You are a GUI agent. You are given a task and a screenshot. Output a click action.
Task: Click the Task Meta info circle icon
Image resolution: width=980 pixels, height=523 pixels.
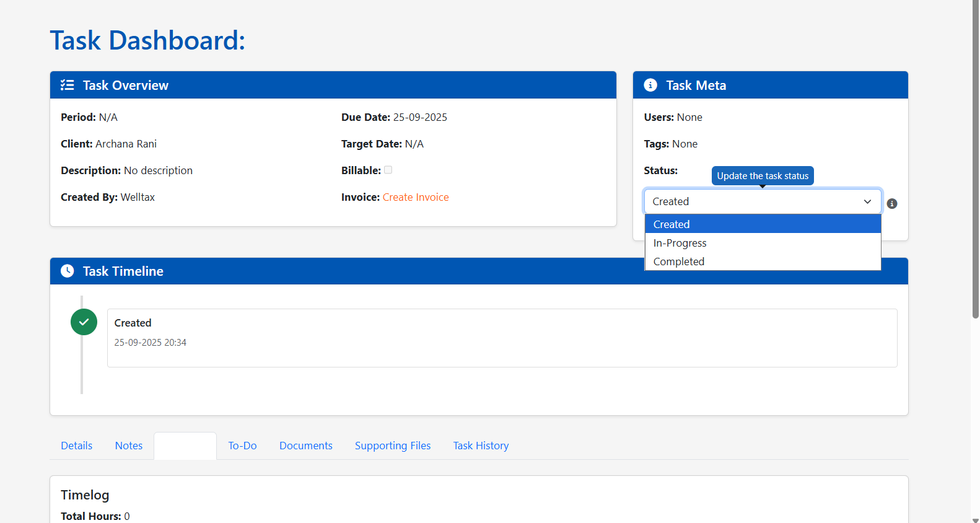[x=650, y=86]
